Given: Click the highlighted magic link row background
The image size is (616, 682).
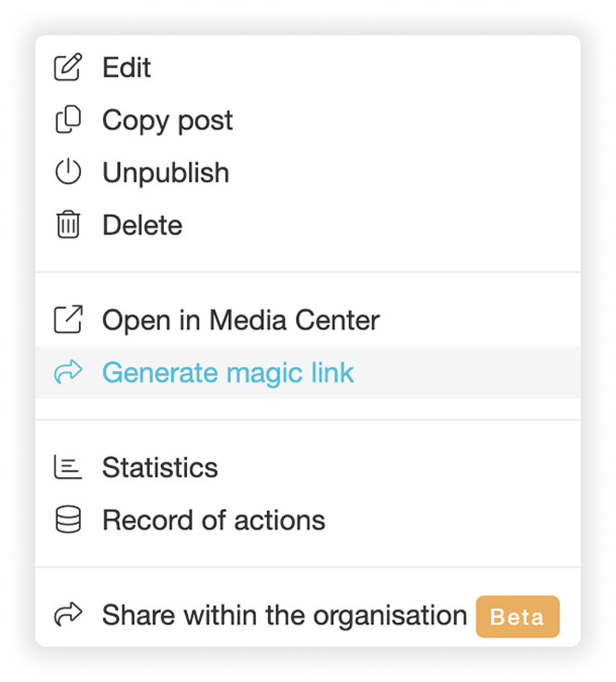Looking at the screenshot, I should tap(308, 372).
